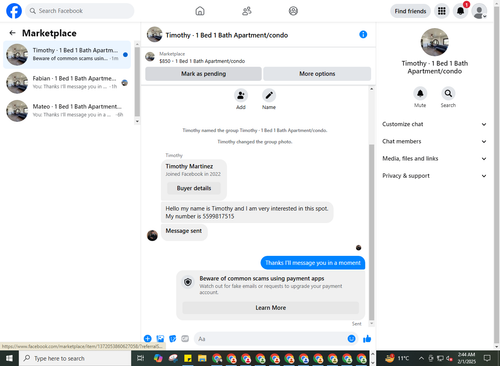Open Task View on taskbar
The width and height of the screenshot is (500, 366).
click(x=140, y=358)
